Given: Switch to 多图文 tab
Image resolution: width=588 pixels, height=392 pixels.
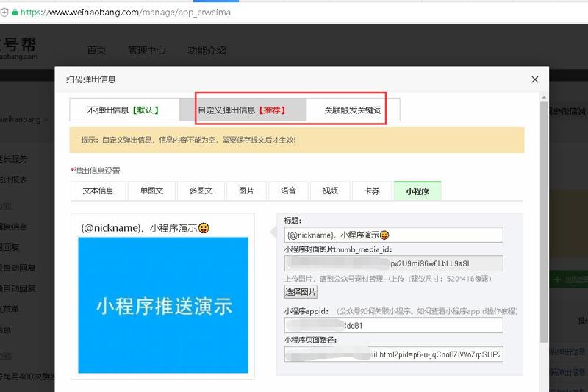Looking at the screenshot, I should (x=201, y=191).
